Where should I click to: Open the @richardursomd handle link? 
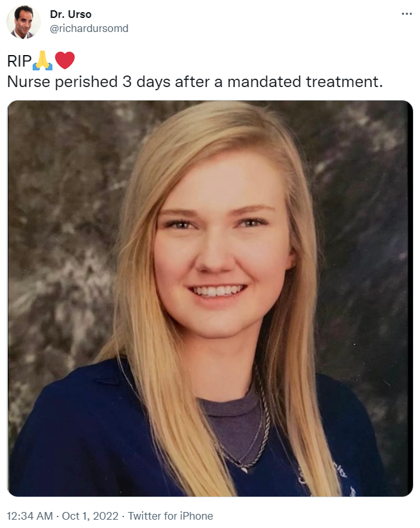89,28
